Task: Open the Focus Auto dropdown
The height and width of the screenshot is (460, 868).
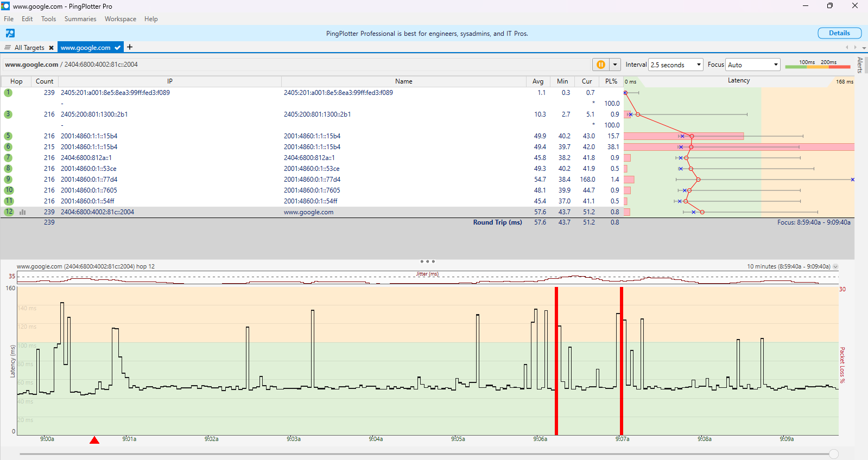Action: point(753,65)
